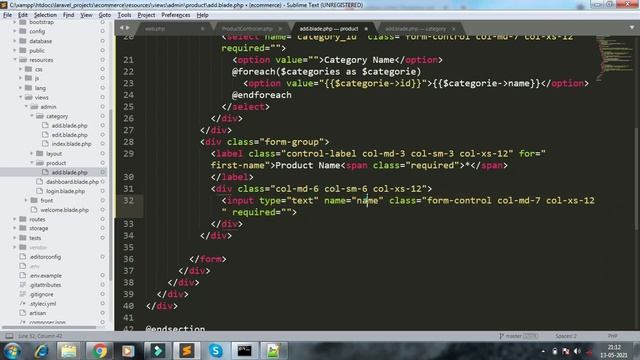Open the .env.example file

tap(45, 276)
